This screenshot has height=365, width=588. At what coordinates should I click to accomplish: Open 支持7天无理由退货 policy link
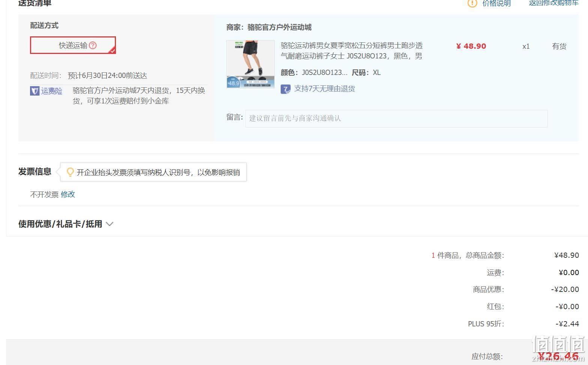pos(325,89)
